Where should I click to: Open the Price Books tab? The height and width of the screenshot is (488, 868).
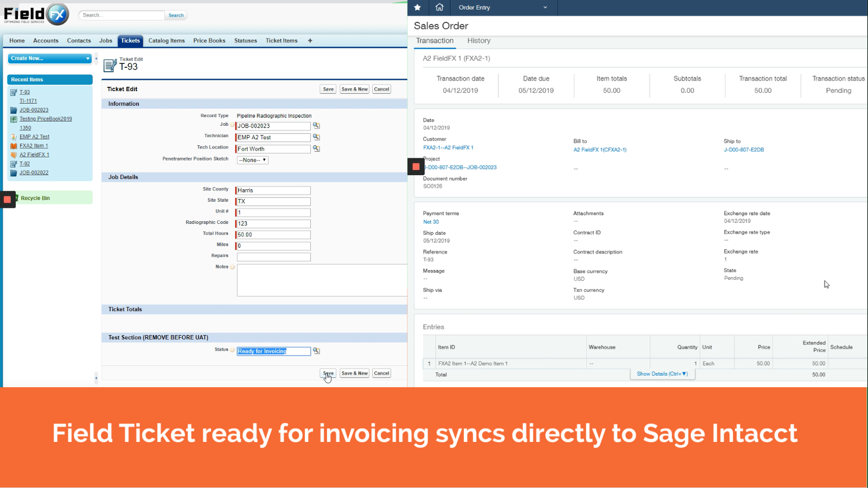(x=209, y=41)
